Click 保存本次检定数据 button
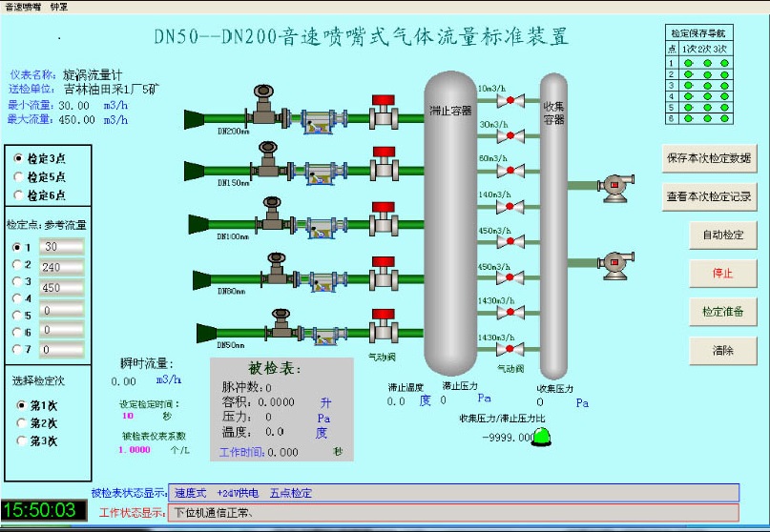 tap(708, 158)
